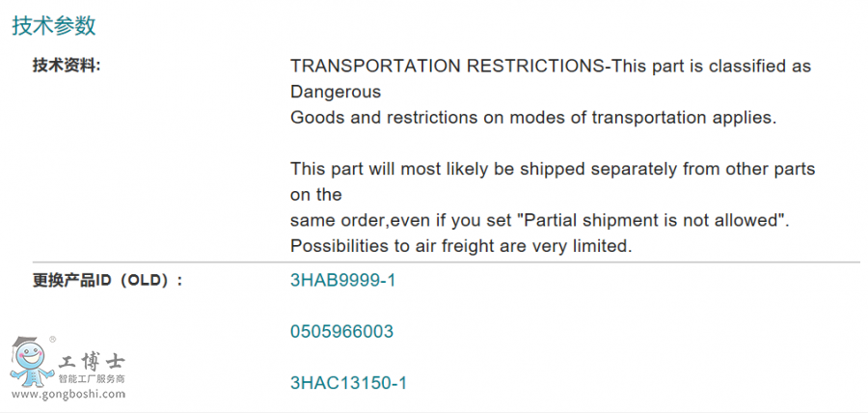Click the 工博士 brand name logo text
Image resolution: width=868 pixels, height=413 pixels.
92,364
